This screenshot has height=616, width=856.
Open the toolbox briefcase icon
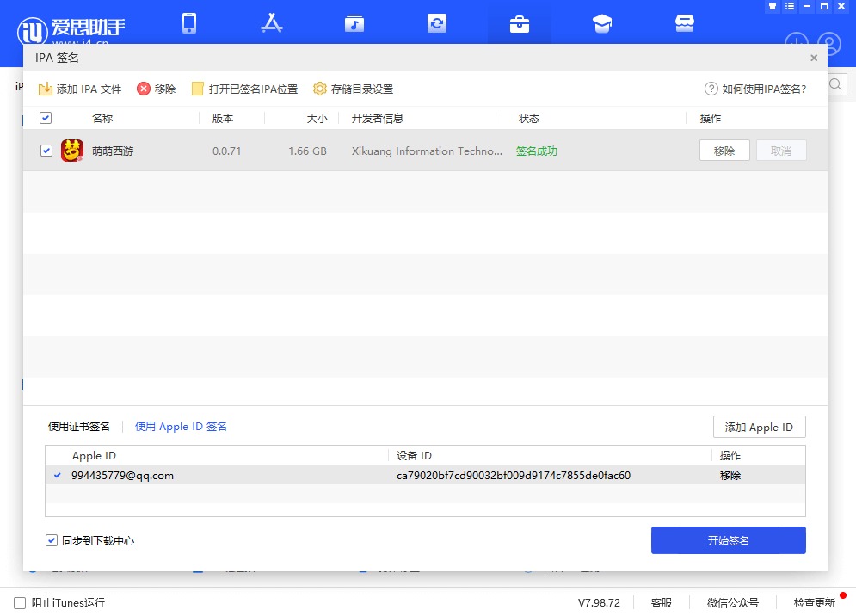point(519,24)
